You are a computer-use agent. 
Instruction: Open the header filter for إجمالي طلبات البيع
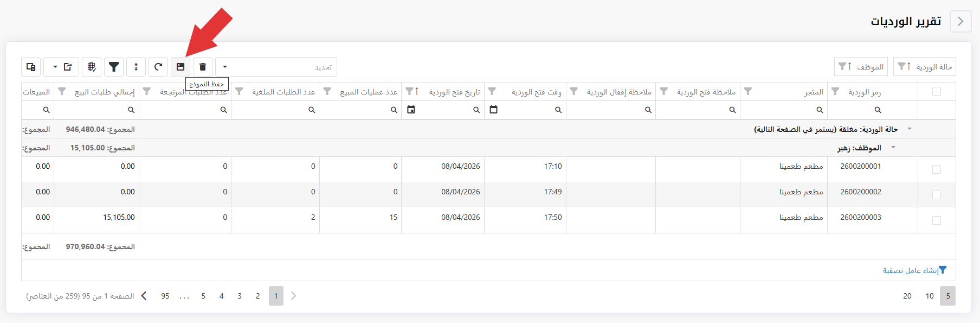pyautogui.click(x=62, y=92)
